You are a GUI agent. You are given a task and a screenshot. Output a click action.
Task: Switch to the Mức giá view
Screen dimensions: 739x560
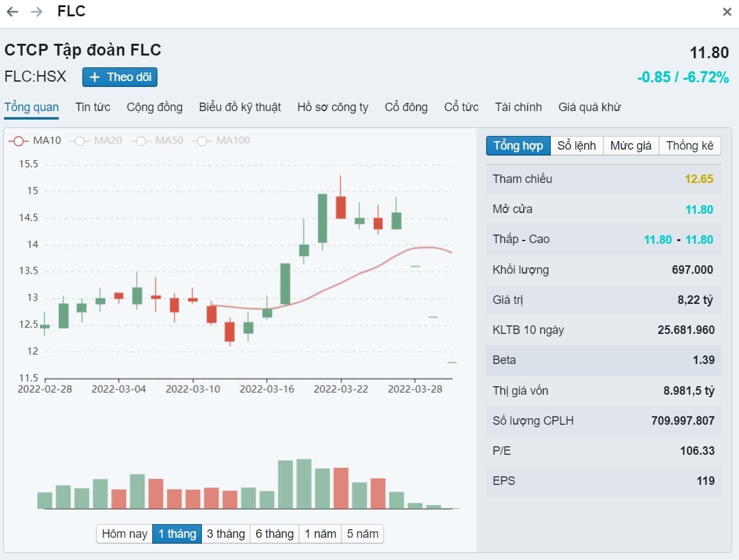631,146
